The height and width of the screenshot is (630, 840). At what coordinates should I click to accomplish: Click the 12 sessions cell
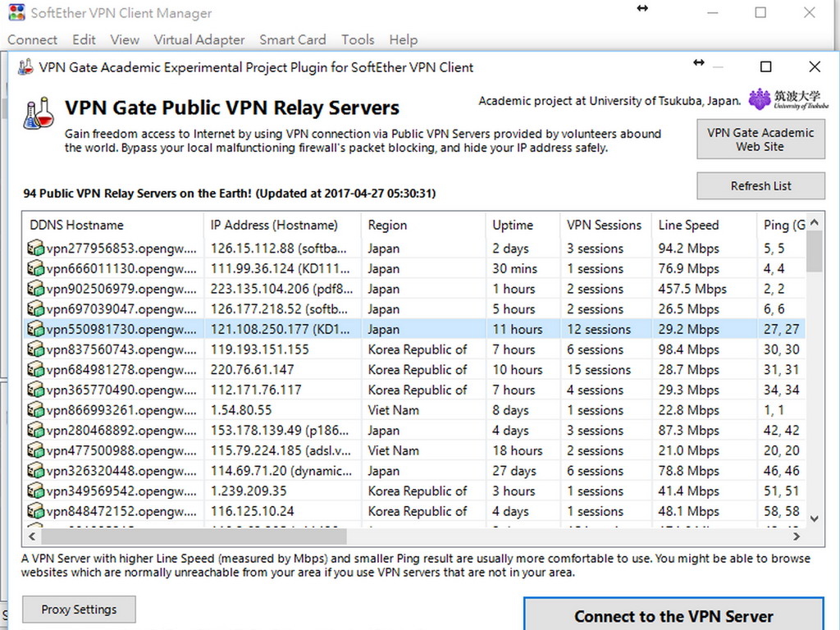click(598, 329)
